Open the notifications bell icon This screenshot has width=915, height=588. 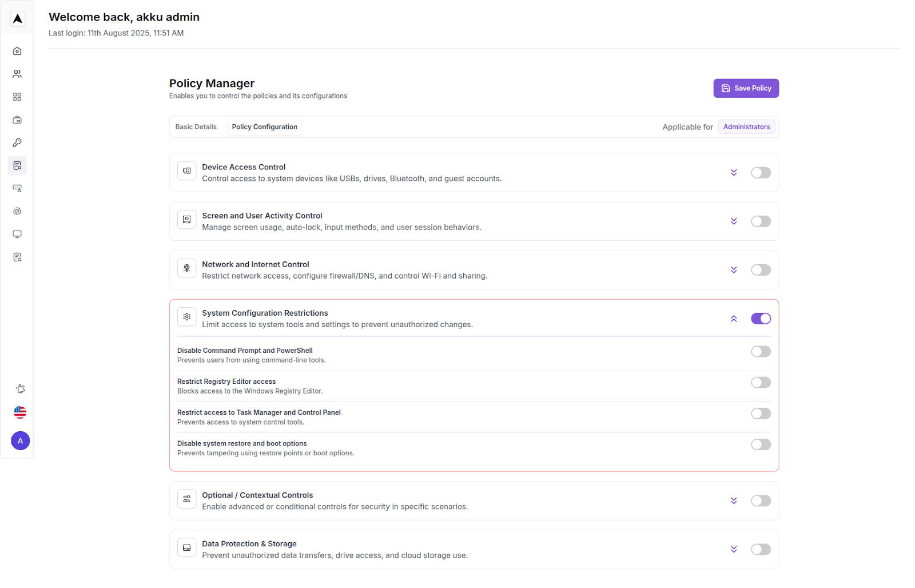[x=20, y=388]
